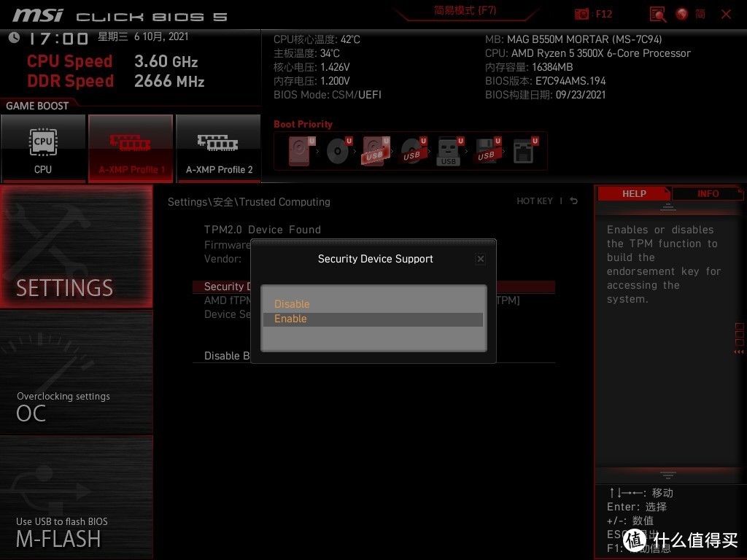This screenshot has height=560, width=747.
Task: Close the Security Device Support popup
Action: [x=481, y=259]
